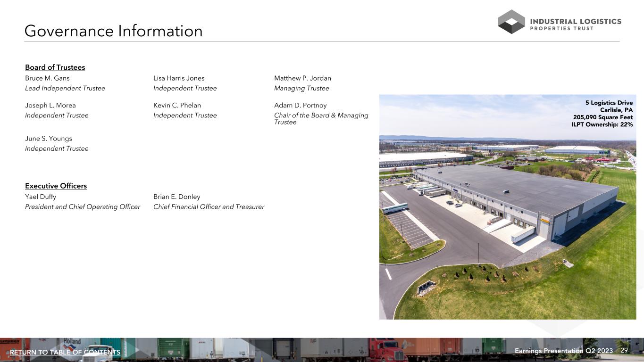Click the Board of Trustees heading

point(55,67)
